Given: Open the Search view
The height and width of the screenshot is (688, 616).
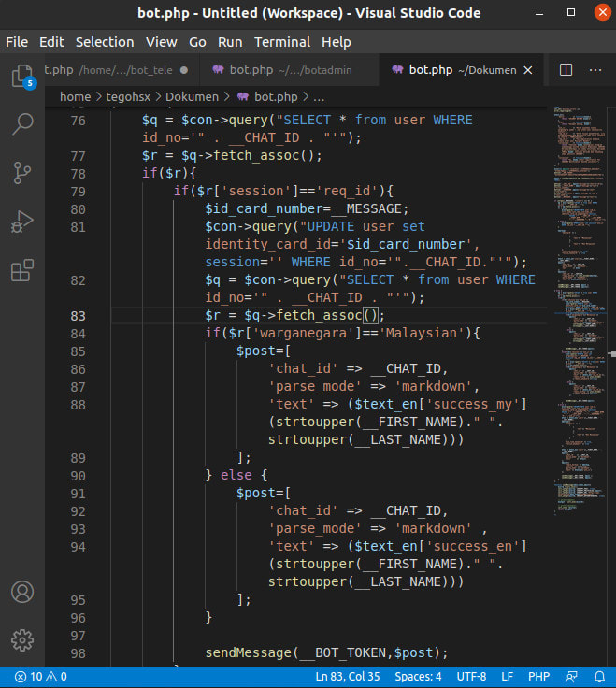Looking at the screenshot, I should (22, 123).
